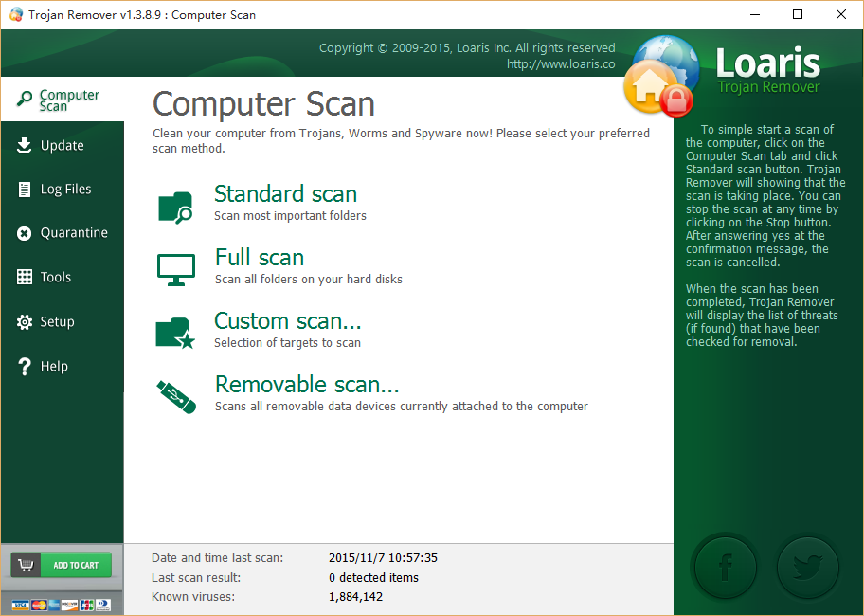Click the Trojan Remover title bar app icon

pos(16,14)
